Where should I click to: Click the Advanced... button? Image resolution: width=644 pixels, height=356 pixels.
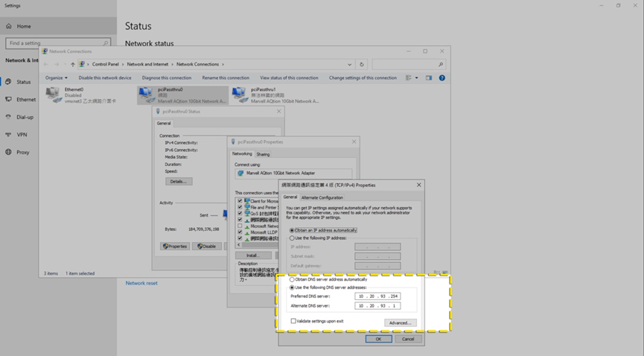pyautogui.click(x=400, y=322)
